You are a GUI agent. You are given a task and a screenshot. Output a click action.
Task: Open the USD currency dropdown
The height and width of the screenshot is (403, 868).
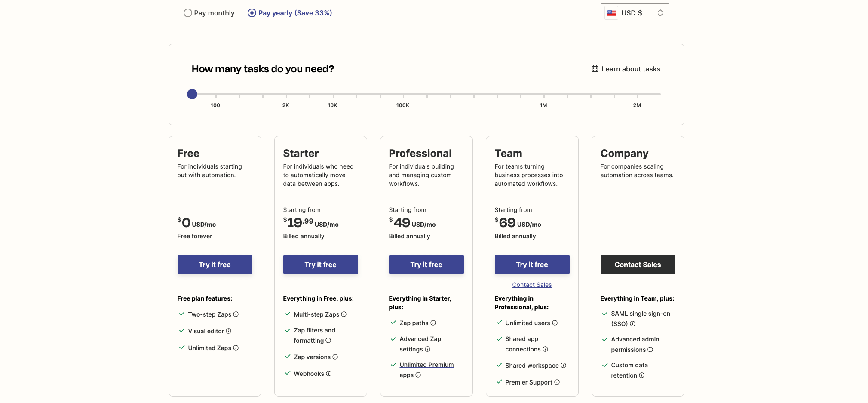635,13
